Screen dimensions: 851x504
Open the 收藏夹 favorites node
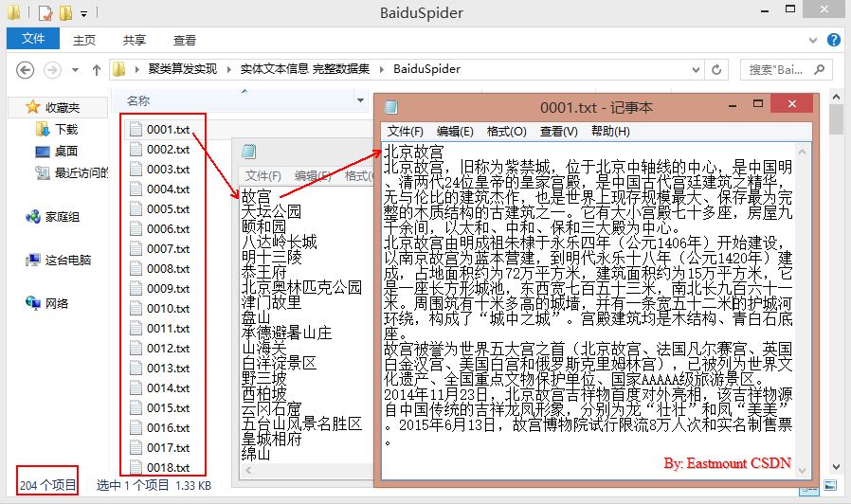coord(63,107)
